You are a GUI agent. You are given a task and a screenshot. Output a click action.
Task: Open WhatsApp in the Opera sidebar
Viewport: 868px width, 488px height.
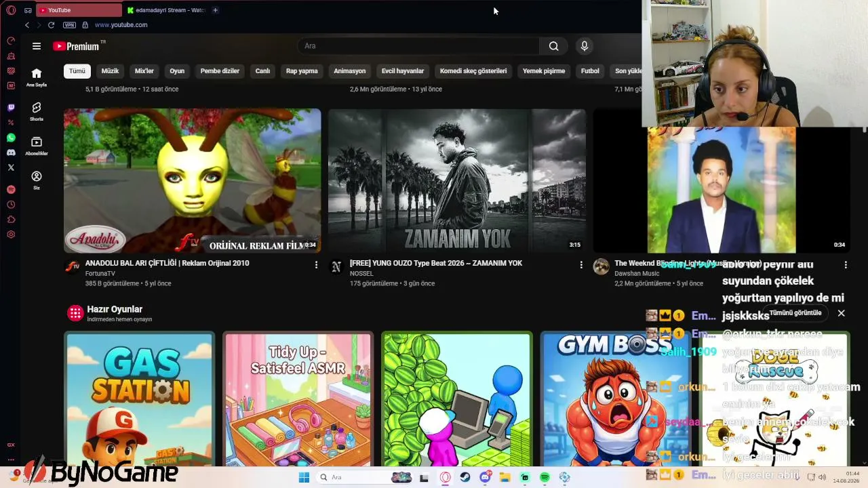(11, 138)
